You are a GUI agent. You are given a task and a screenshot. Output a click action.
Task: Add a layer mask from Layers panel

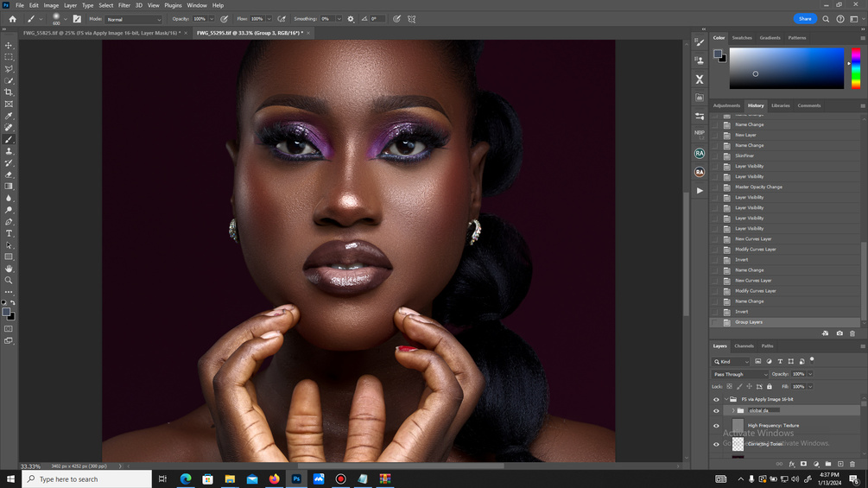[x=803, y=464]
